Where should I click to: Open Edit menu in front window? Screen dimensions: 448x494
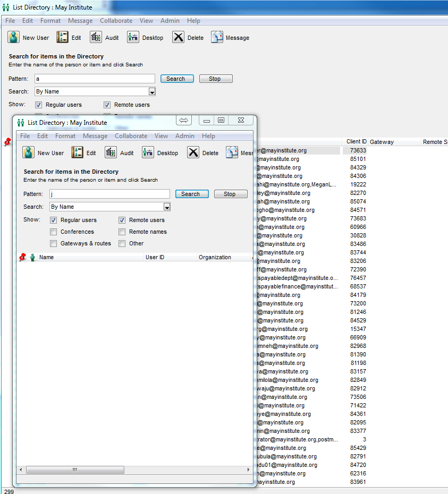(42, 136)
